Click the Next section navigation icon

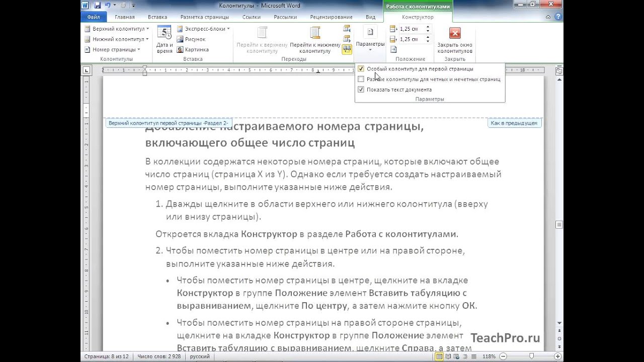click(x=347, y=39)
